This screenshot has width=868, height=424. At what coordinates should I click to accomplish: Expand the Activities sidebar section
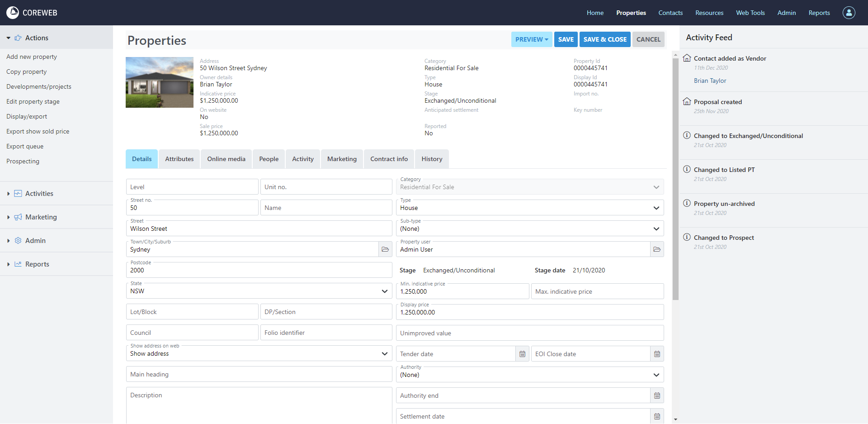[39, 194]
